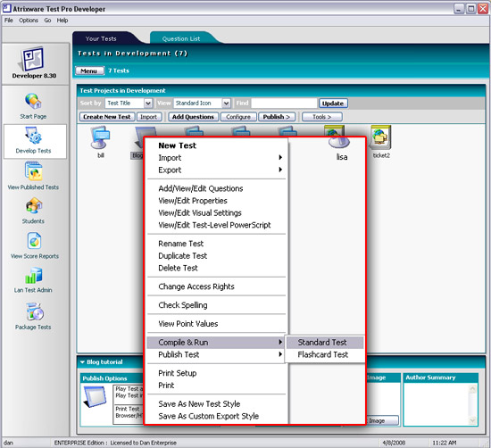Collapse the Blog tutorial panel arrow
Image resolution: width=491 pixels, height=448 pixels.
pyautogui.click(x=82, y=362)
